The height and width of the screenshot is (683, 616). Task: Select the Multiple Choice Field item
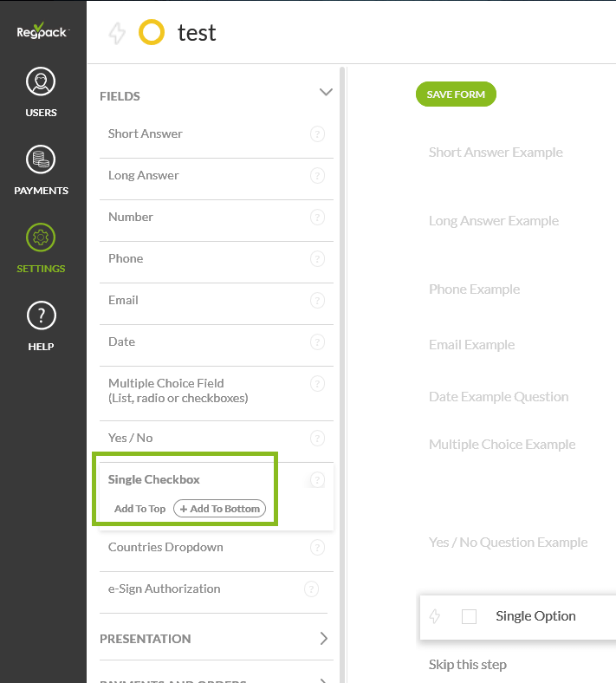(x=178, y=390)
